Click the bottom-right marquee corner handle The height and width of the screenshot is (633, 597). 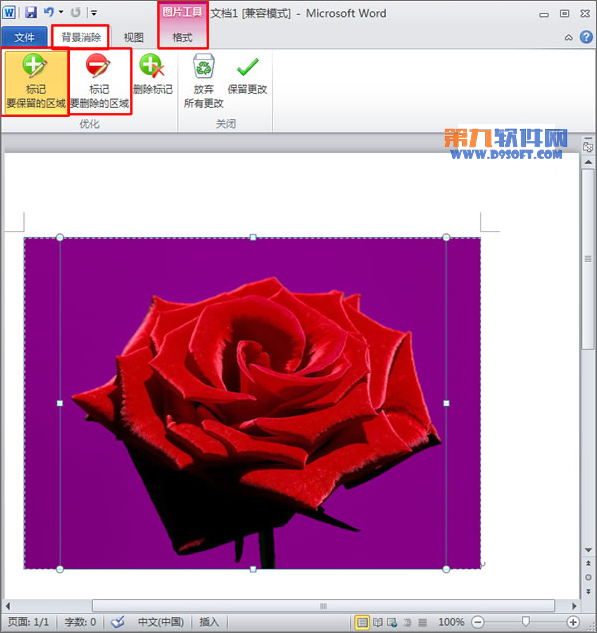pos(446,569)
